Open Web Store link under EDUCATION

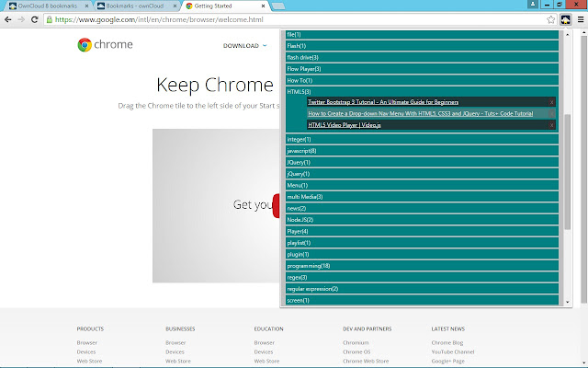click(266, 361)
